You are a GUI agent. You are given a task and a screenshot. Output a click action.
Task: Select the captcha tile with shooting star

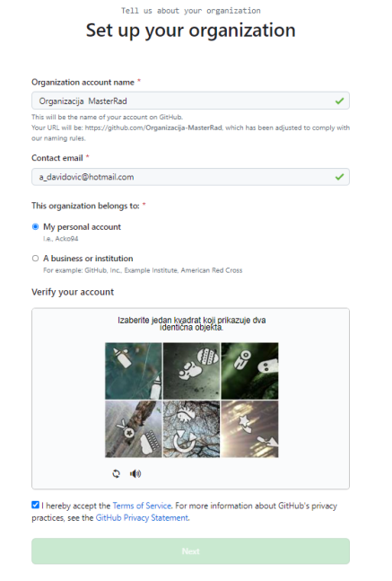(x=249, y=429)
